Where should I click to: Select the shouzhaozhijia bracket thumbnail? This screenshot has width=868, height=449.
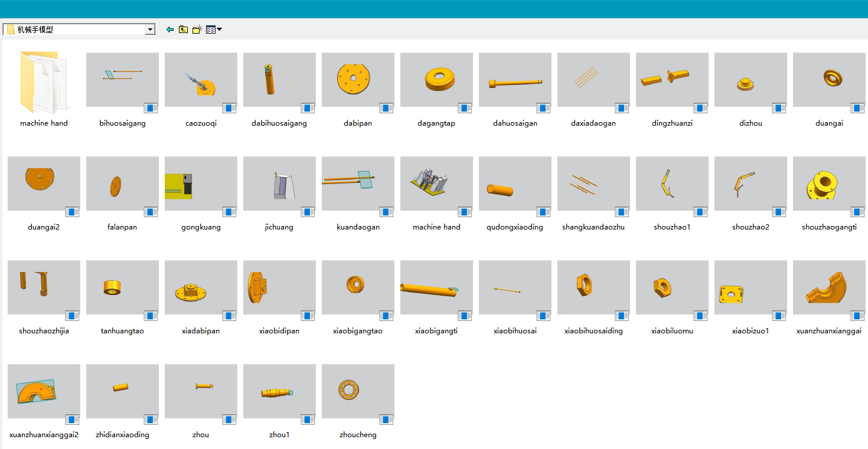44,287
